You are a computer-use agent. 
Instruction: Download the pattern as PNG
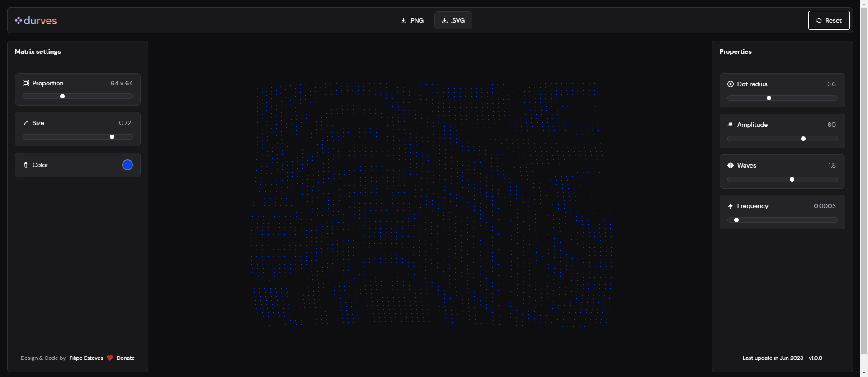[412, 20]
